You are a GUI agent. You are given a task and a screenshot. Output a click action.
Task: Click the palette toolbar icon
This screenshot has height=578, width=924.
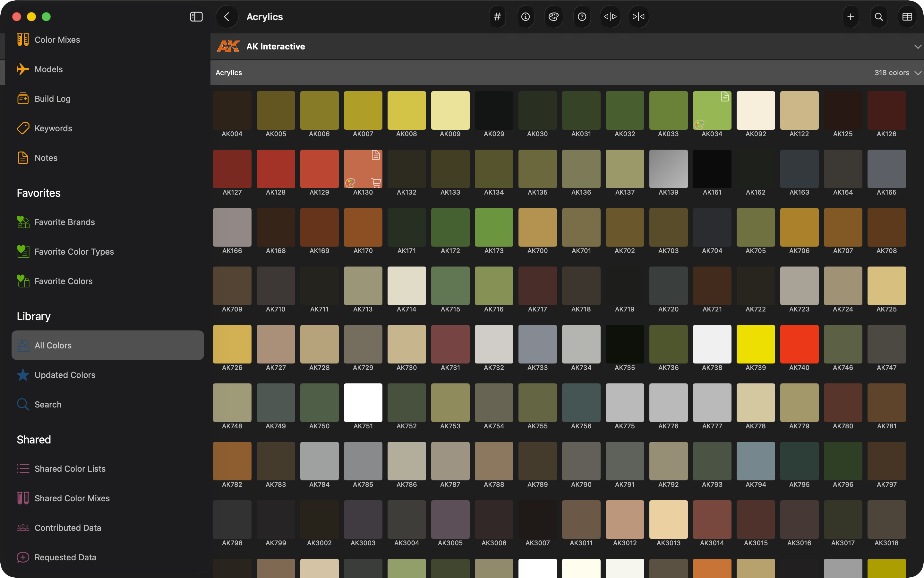554,17
